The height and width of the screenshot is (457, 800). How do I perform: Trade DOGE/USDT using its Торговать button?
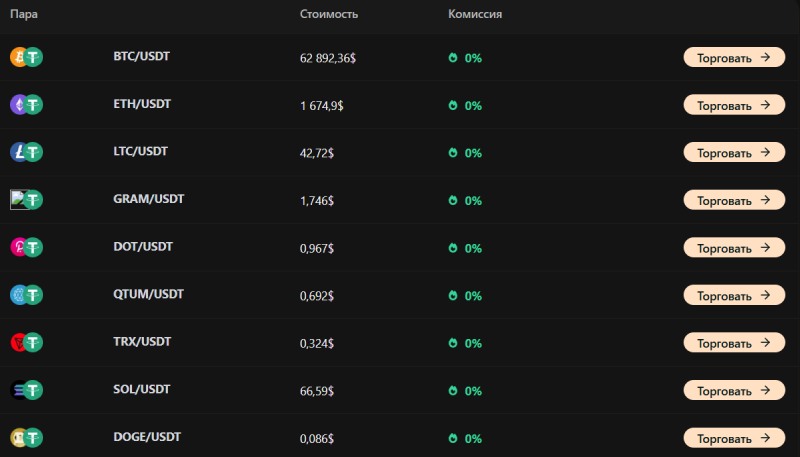click(x=734, y=438)
